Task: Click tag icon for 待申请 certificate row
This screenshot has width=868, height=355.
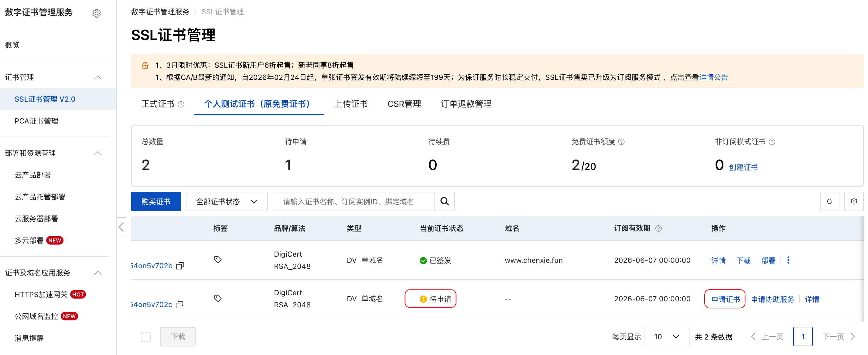Action: point(218,298)
